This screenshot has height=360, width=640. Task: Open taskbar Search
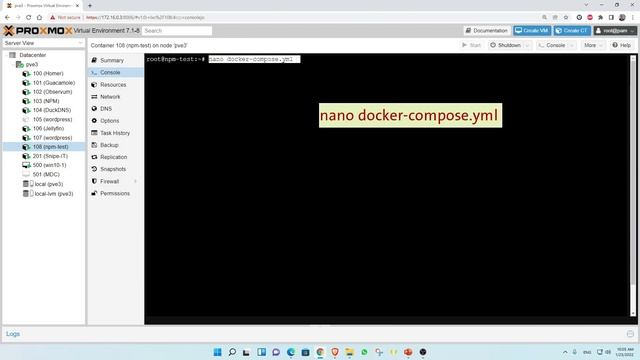(x=232, y=352)
